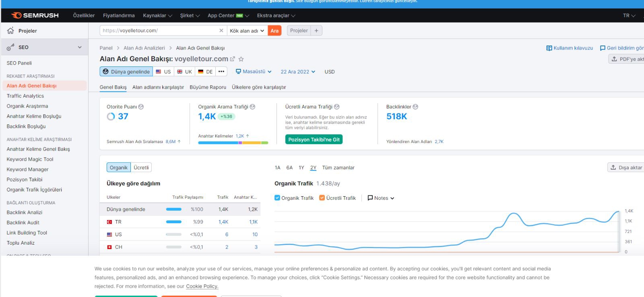The image size is (644, 297).
Task: Open voyelletour.com external link icon
Action: point(232,59)
